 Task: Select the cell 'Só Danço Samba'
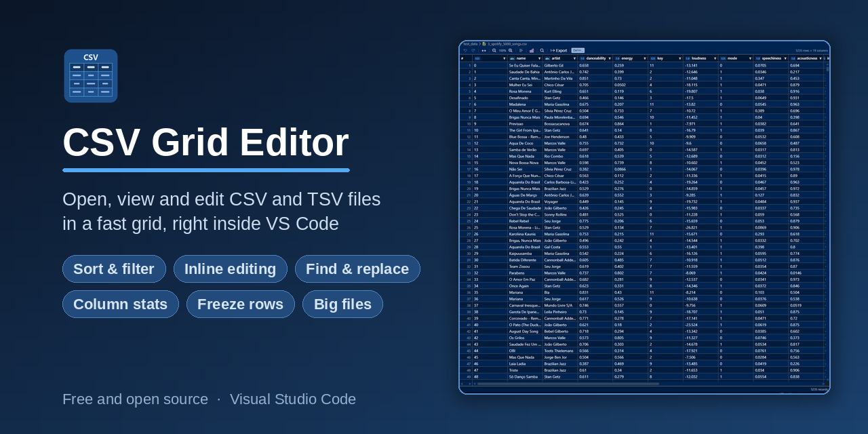pyautogui.click(x=526, y=376)
